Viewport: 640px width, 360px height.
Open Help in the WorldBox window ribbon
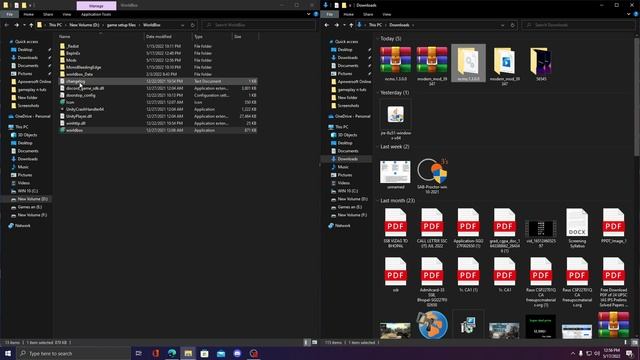pyautogui.click(x=316, y=14)
